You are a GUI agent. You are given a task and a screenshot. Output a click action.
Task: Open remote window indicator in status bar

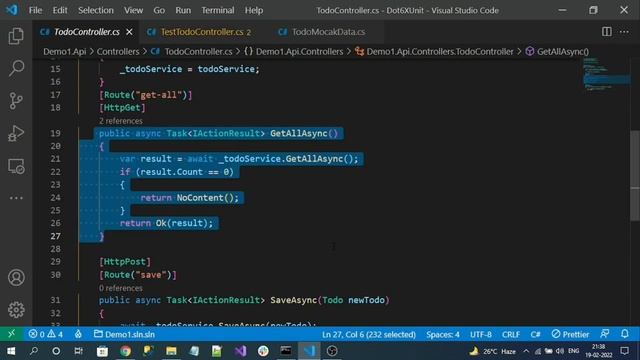click(x=11, y=334)
